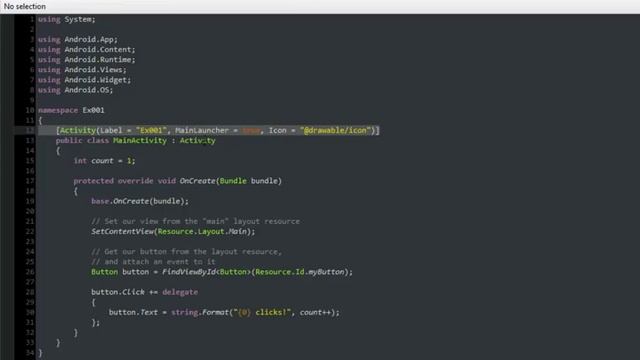The image size is (640, 360).
Task: Click the "count++" argument
Action: (x=315, y=312)
